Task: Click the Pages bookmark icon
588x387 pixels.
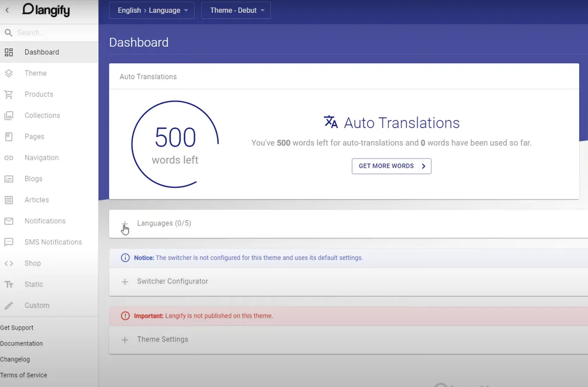Action: pos(9,137)
